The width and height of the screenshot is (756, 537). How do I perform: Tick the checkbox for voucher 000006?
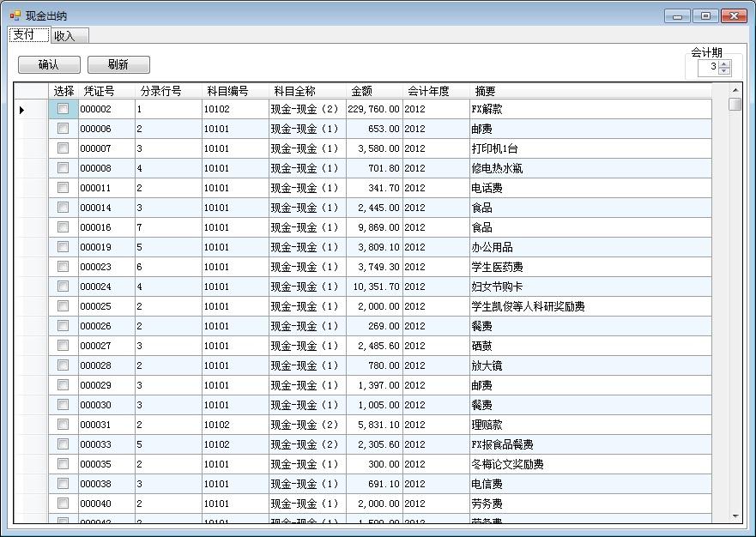click(64, 129)
